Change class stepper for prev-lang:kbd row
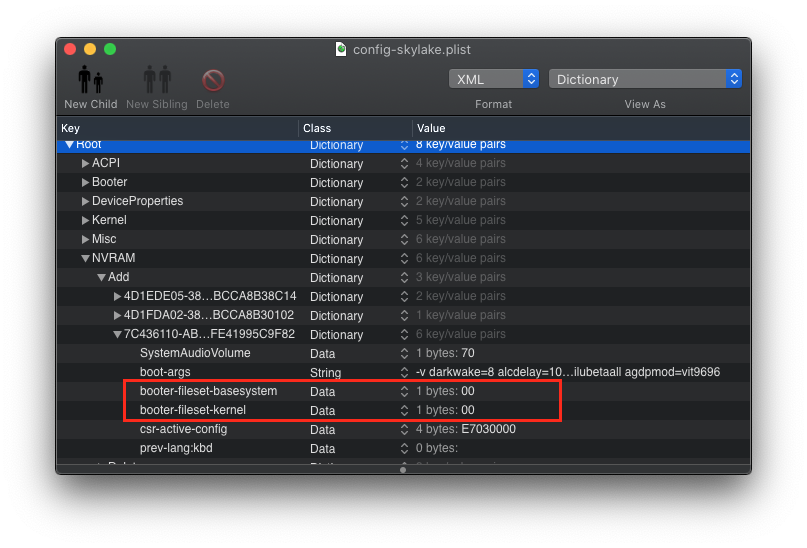Screen dimensions: 807x548 [x=404, y=449]
